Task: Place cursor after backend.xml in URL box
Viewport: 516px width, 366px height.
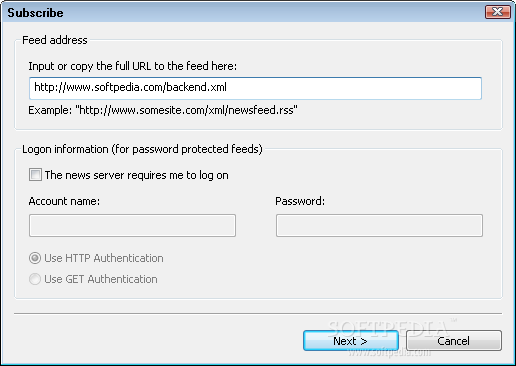Action: click(x=228, y=87)
